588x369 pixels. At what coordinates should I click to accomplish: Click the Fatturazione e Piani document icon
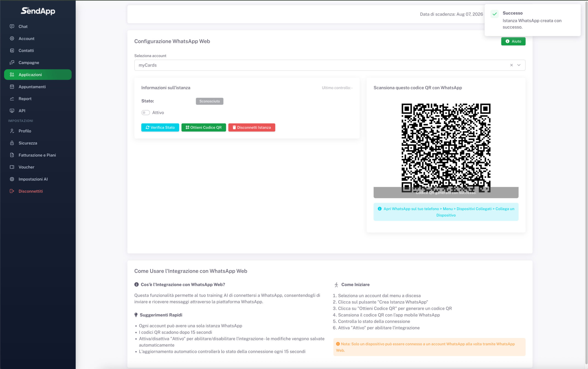12,155
